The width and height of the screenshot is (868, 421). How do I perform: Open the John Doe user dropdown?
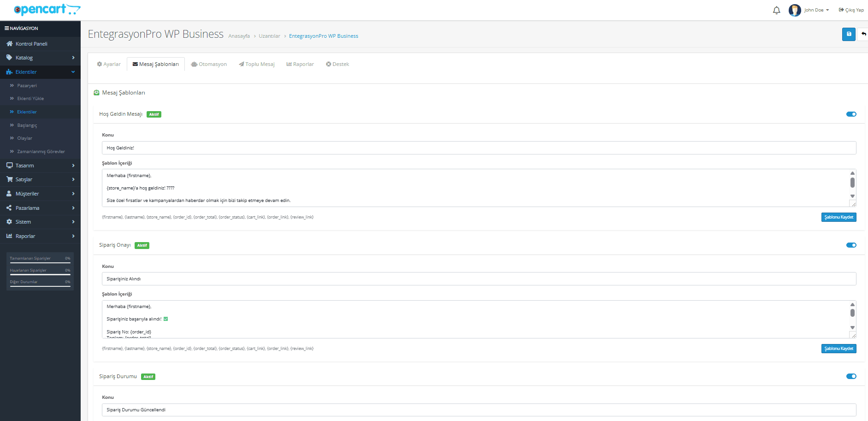[816, 10]
